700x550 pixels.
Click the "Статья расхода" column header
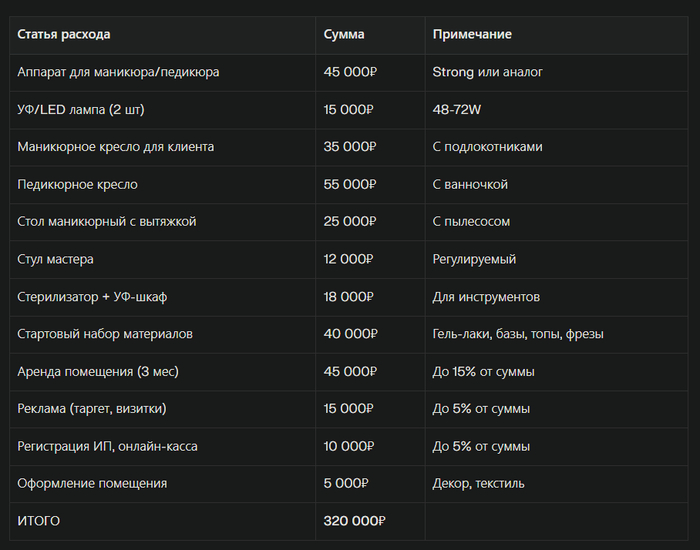64,35
